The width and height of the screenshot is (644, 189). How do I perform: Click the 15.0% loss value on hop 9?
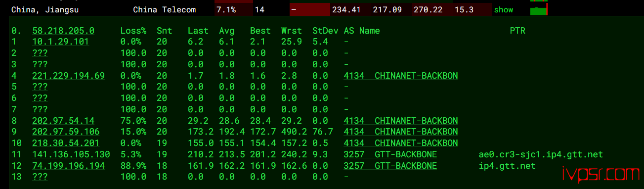tap(133, 132)
